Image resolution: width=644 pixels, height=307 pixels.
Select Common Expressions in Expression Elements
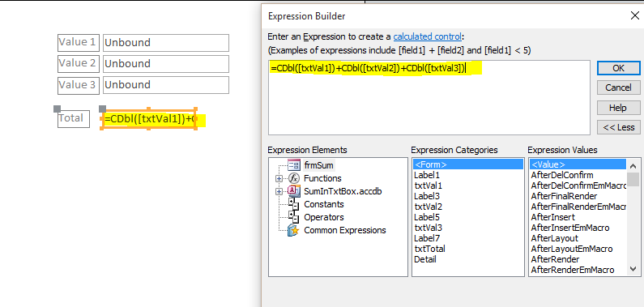point(344,230)
